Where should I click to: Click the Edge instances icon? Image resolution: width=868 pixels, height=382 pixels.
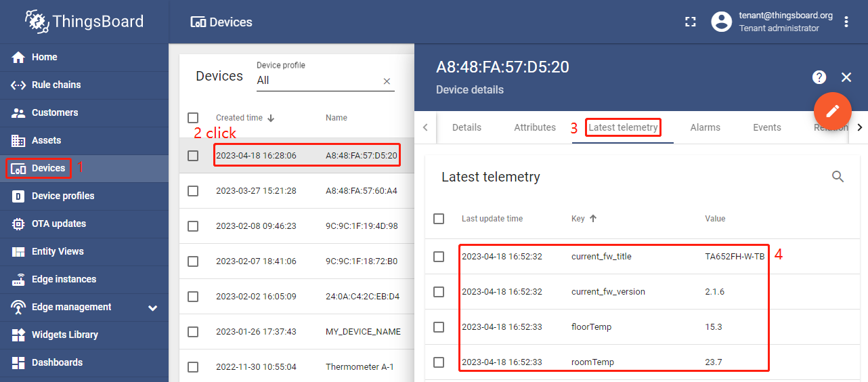pos(19,280)
